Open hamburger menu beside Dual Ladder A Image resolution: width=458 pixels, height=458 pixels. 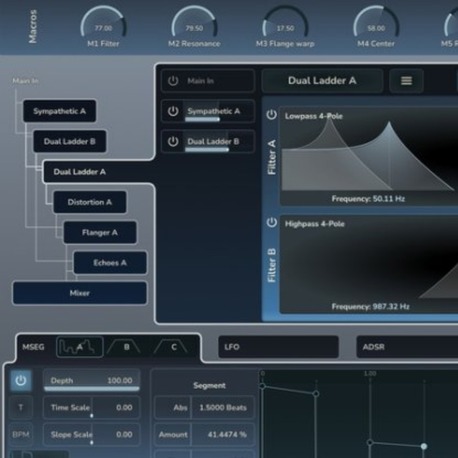(x=406, y=81)
